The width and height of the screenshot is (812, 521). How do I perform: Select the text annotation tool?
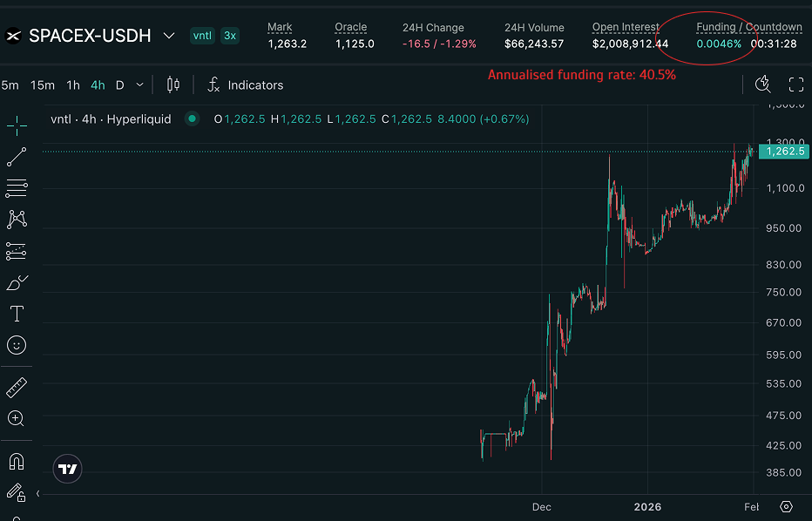pos(17,314)
